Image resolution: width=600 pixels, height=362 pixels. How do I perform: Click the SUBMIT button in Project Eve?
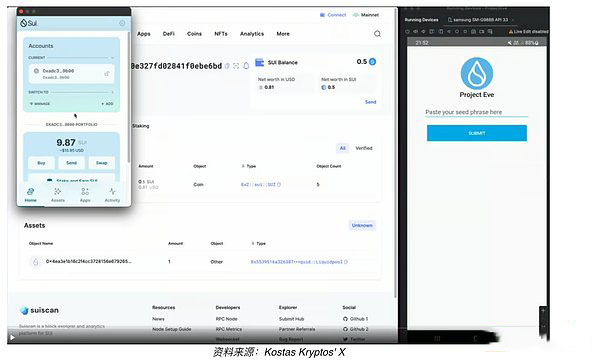pyautogui.click(x=477, y=133)
